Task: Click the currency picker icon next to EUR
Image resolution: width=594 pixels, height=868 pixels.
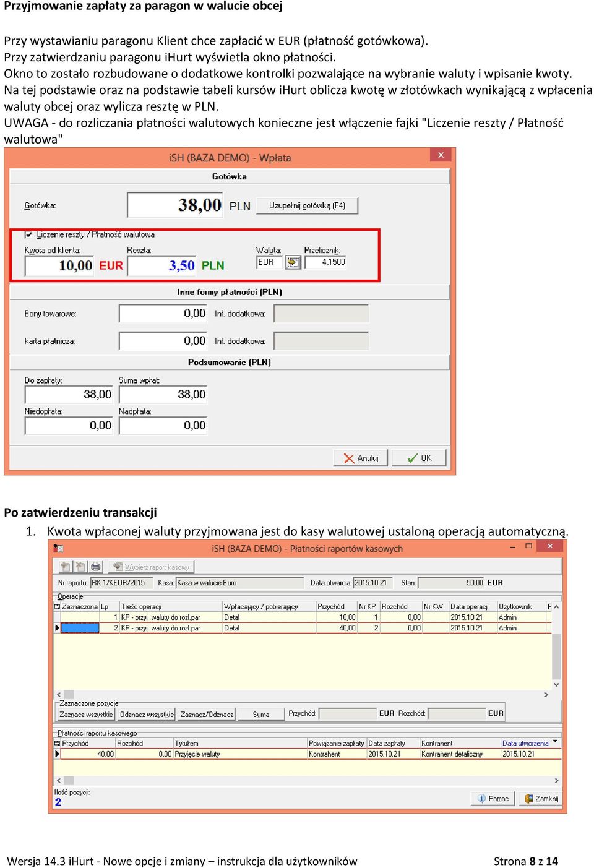Action: 293,262
